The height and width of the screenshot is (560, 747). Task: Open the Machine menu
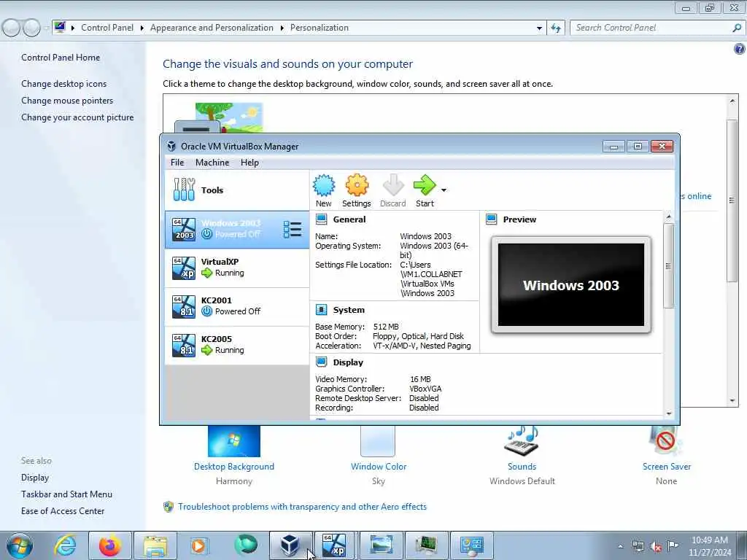point(212,163)
